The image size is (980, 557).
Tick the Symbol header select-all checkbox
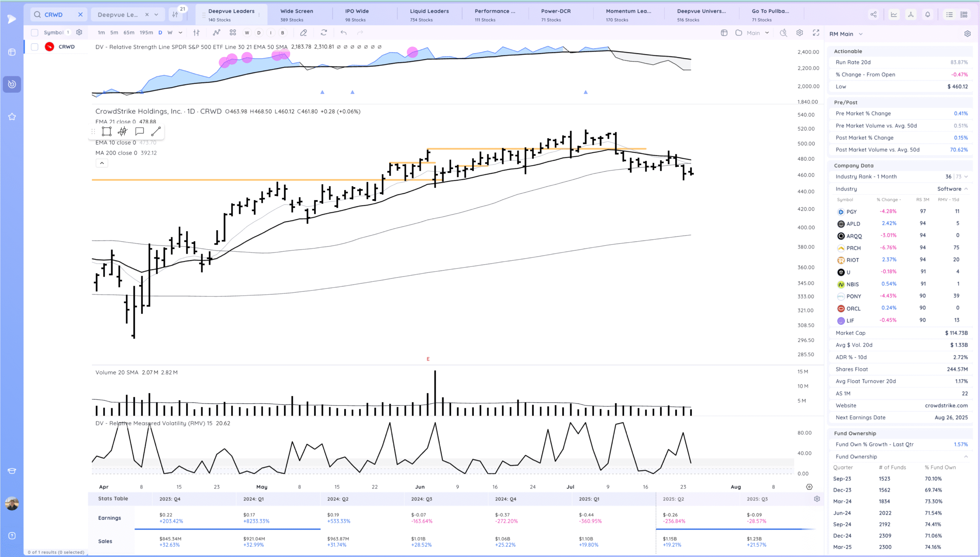34,33
